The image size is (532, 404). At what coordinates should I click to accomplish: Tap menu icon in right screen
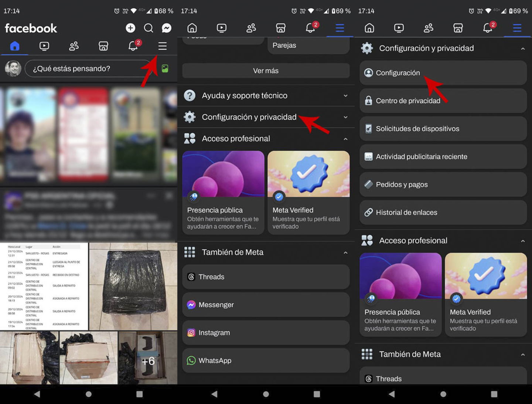(x=517, y=28)
